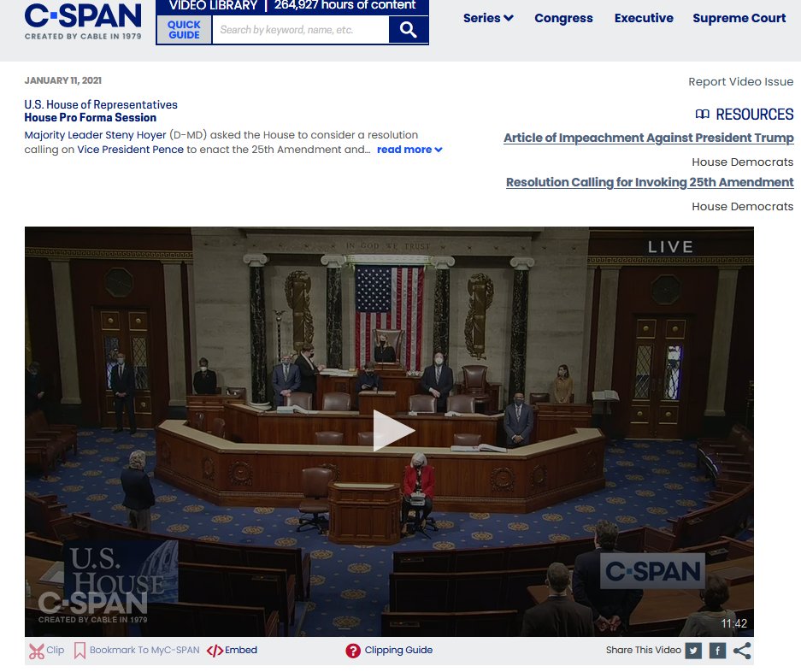Focus the search by keyword field
This screenshot has width=801, height=672.
click(300, 30)
